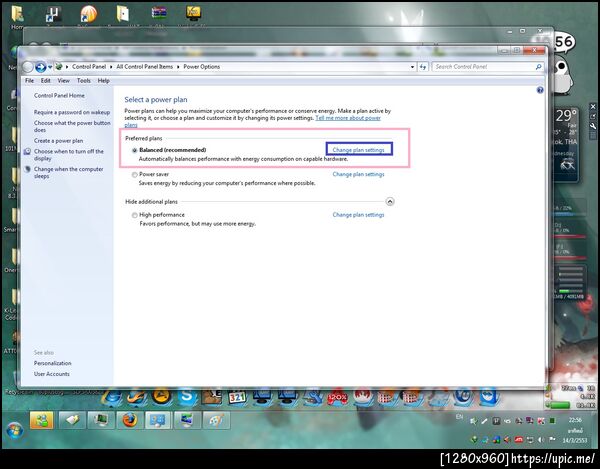Image resolution: width=600 pixels, height=469 pixels.
Task: Expand breadcrumb arrow after All Control Panel Items
Action: [x=178, y=67]
